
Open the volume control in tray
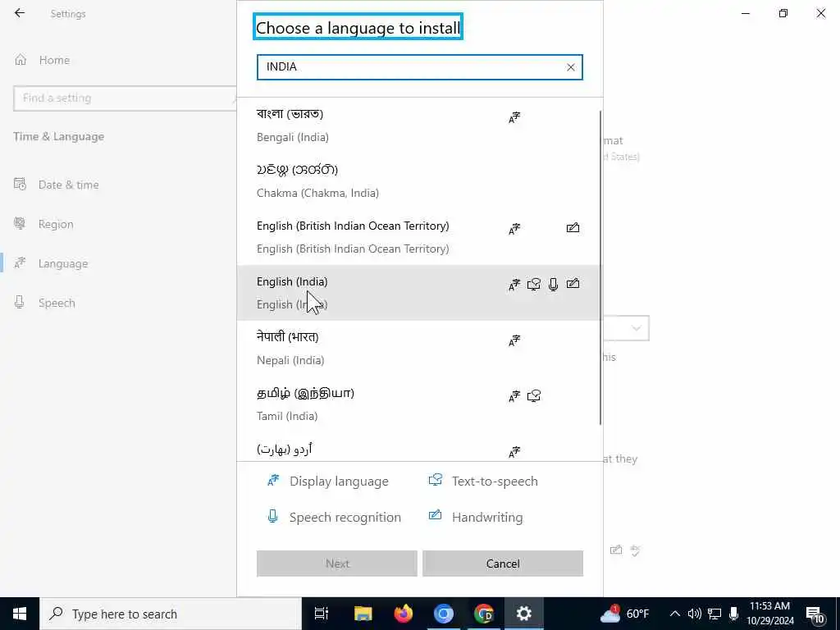[x=694, y=614]
